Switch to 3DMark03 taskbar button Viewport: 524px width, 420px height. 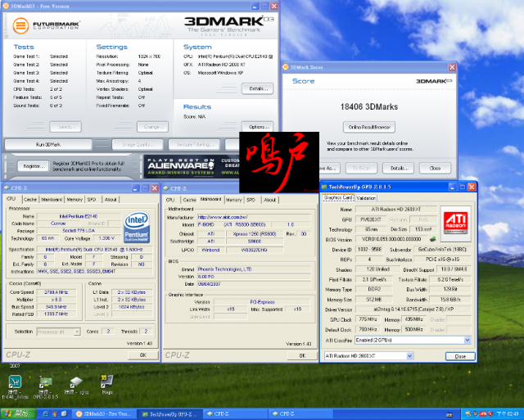click(103, 414)
